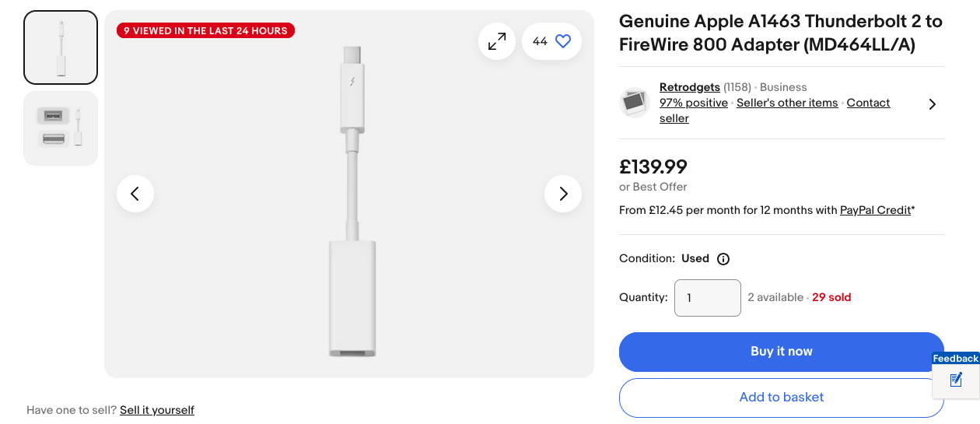Screen dimensions: 980x424
Task: Select the second thumbnail showing ports
Action: click(x=61, y=128)
